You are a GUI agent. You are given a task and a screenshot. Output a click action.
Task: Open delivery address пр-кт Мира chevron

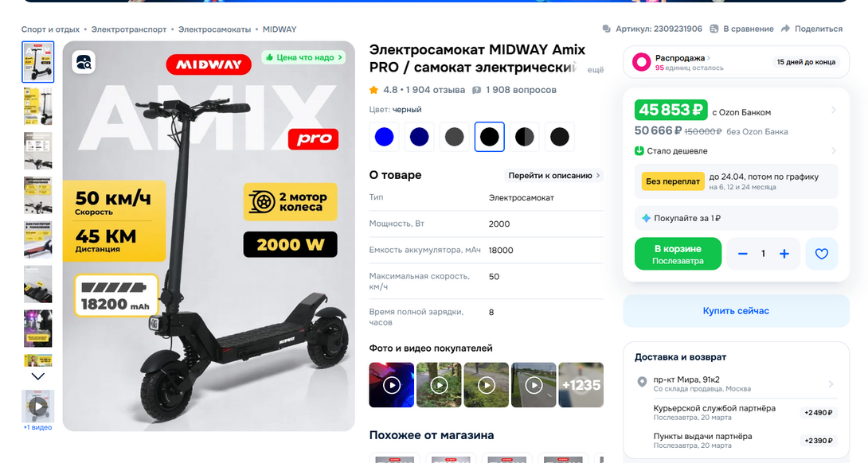point(831,384)
